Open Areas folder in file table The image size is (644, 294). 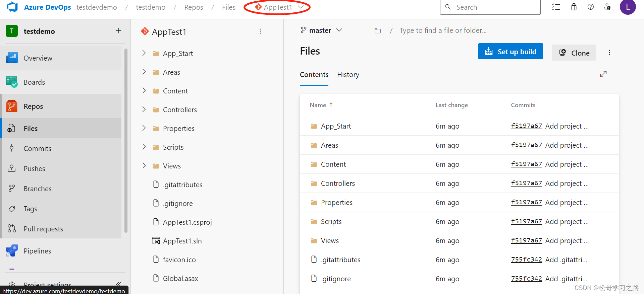point(329,145)
